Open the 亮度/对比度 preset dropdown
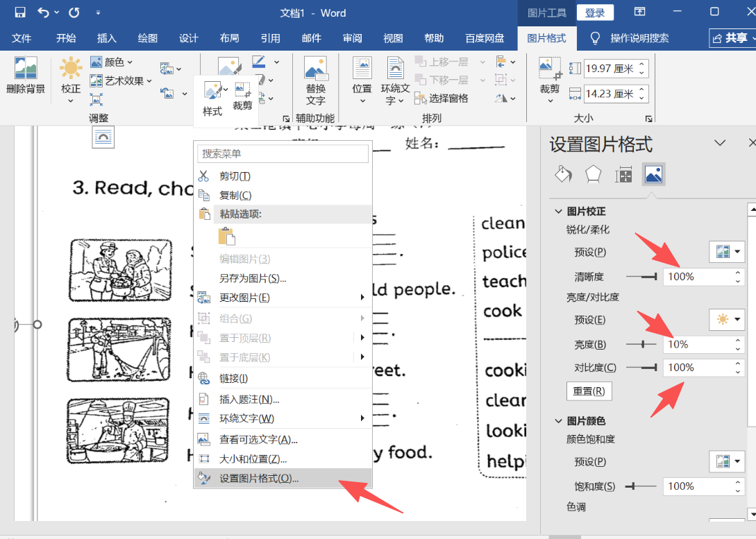The height and width of the screenshot is (539, 756). click(727, 320)
